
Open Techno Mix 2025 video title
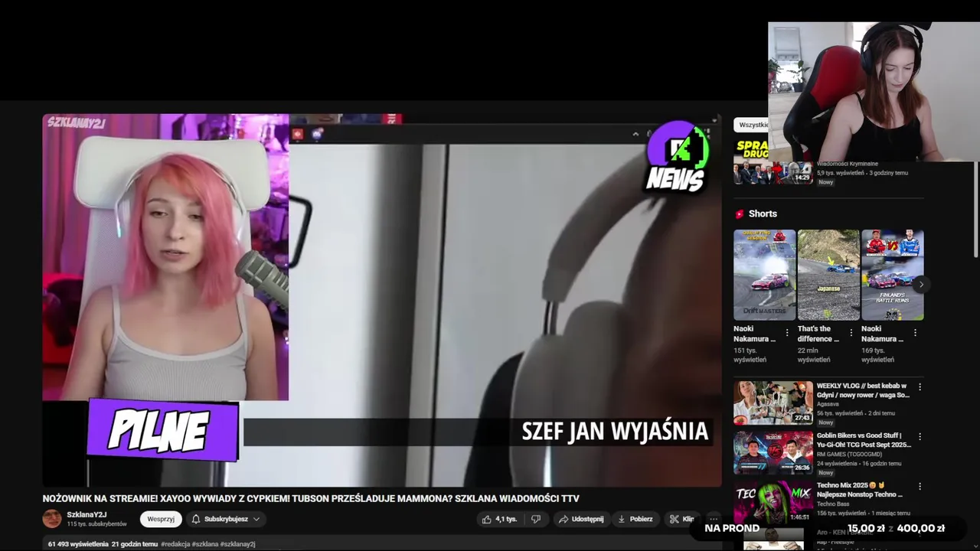[860, 490]
